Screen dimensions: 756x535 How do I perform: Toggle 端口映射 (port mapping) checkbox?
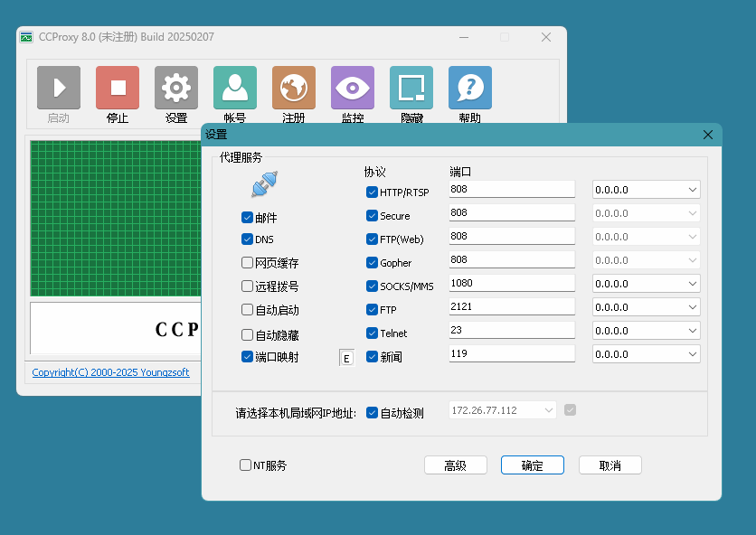tap(248, 357)
